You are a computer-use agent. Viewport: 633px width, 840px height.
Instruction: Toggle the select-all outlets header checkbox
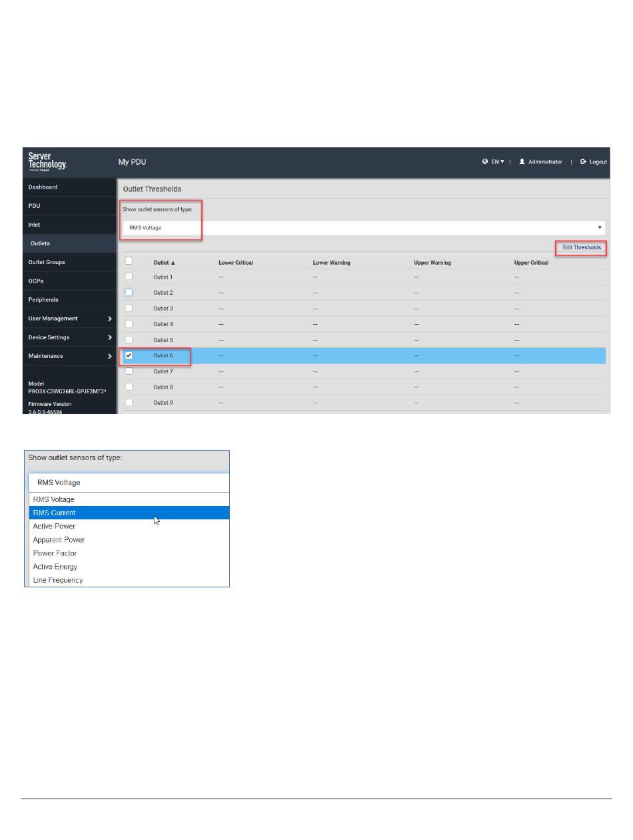point(129,261)
